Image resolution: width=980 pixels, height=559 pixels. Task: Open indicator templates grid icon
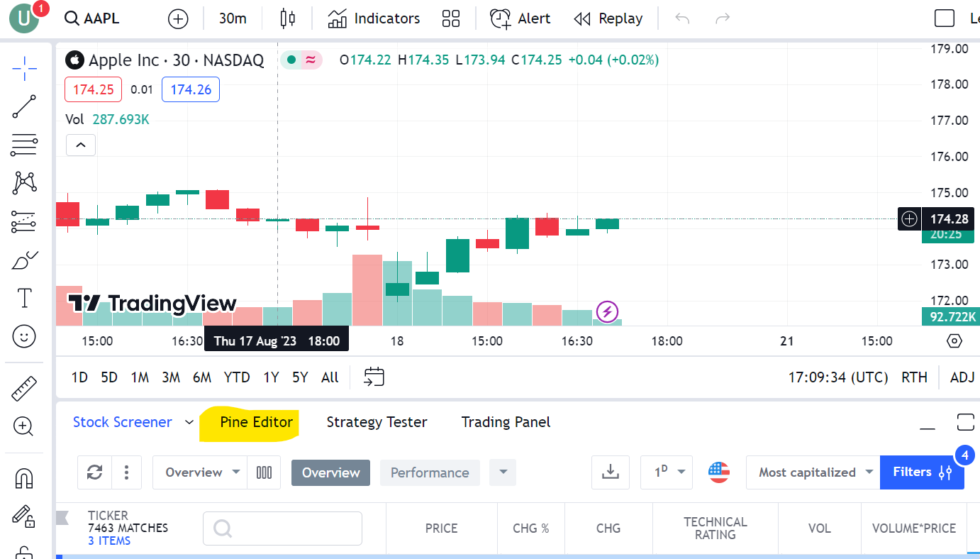(451, 18)
